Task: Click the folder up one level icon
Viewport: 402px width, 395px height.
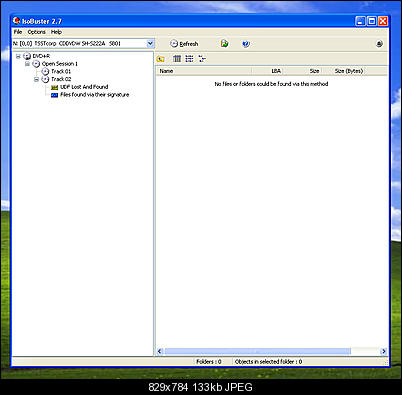Action: tap(161, 59)
